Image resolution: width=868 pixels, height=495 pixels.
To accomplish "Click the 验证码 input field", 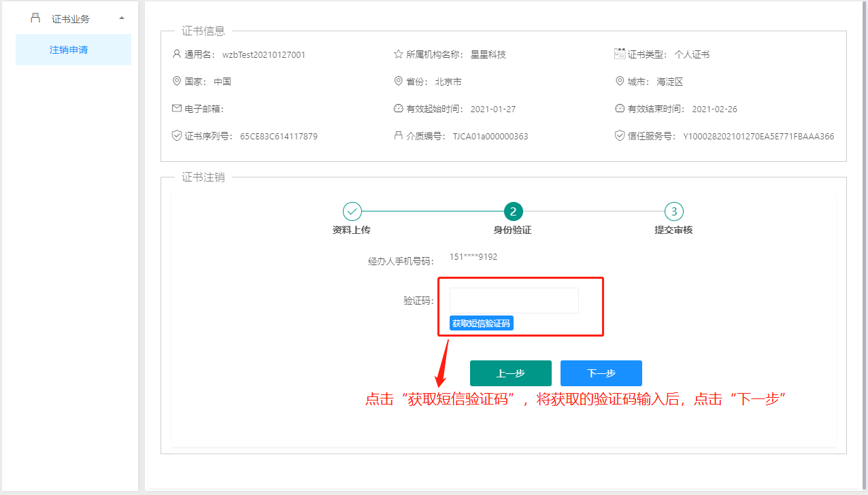I will coord(514,301).
